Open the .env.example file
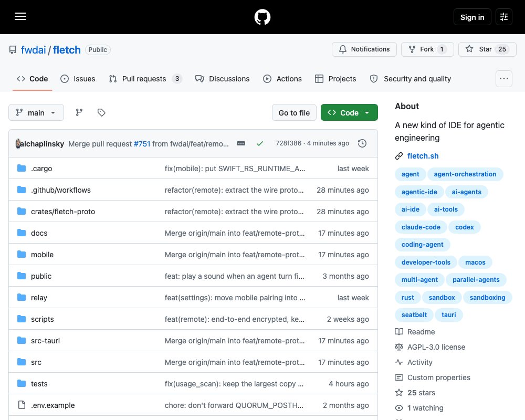Image resolution: width=525 pixels, height=420 pixels. [x=53, y=405]
